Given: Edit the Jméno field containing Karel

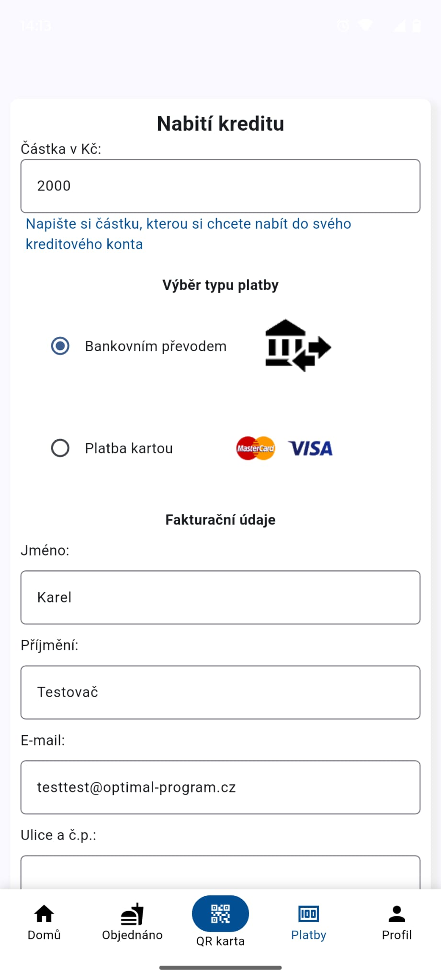Looking at the screenshot, I should [220, 597].
